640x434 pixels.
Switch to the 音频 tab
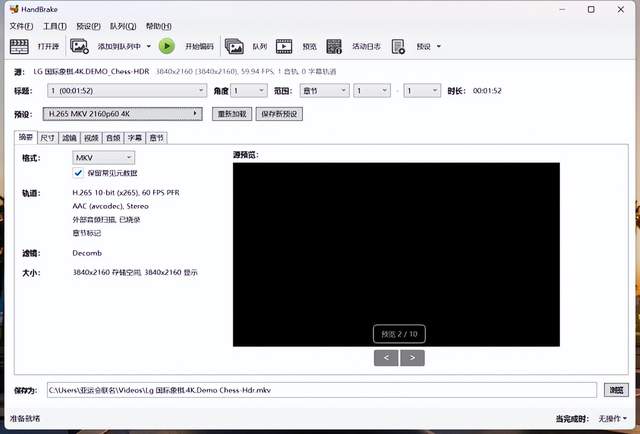(113, 138)
